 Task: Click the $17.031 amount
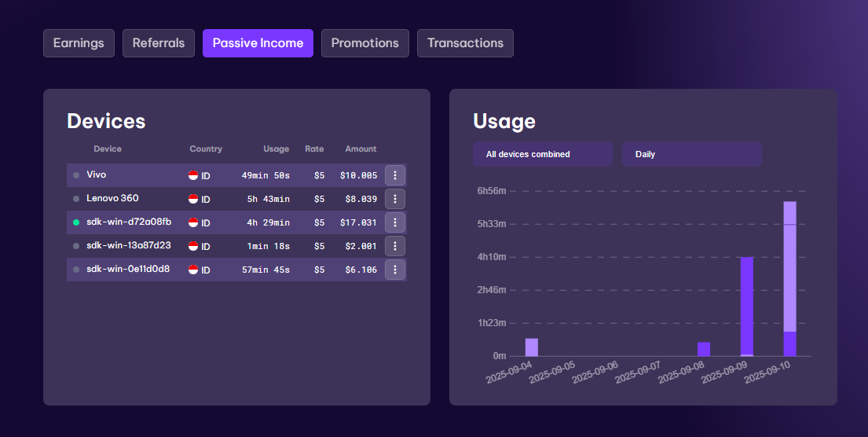[359, 222]
